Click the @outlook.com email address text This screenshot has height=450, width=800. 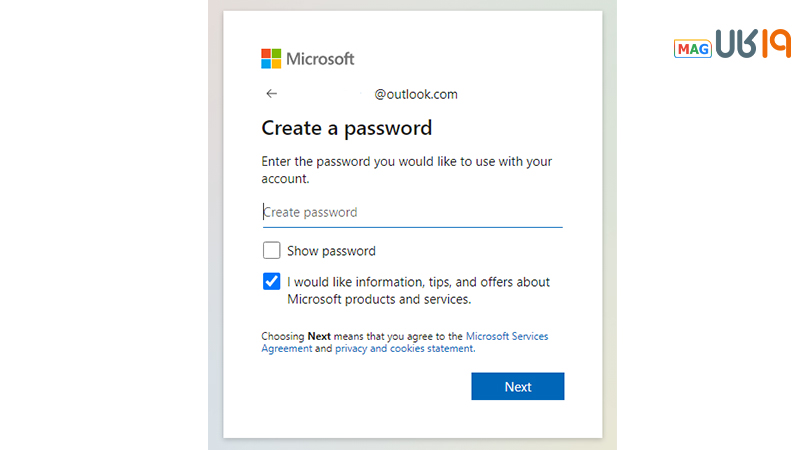pyautogui.click(x=416, y=94)
